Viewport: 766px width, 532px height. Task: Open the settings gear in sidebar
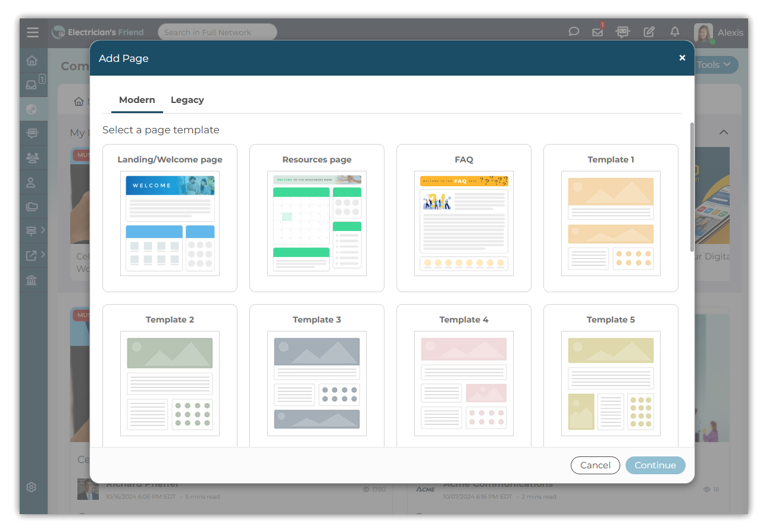pyautogui.click(x=32, y=487)
